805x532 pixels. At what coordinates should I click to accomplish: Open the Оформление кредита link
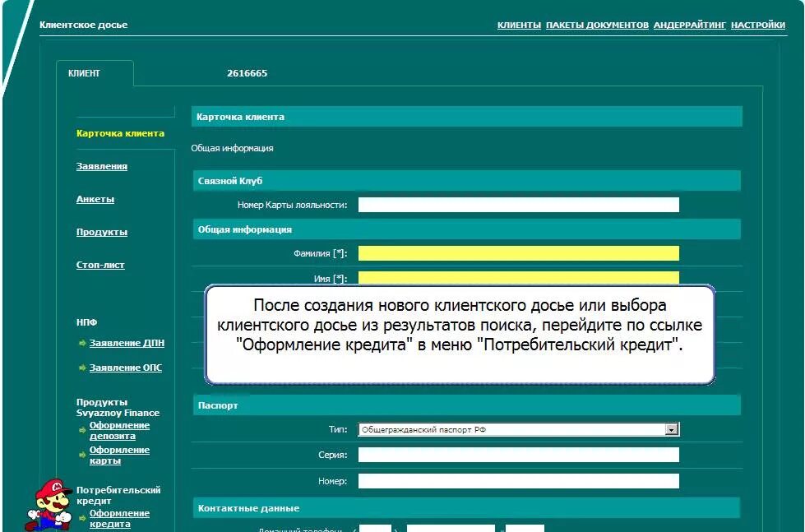(119, 519)
